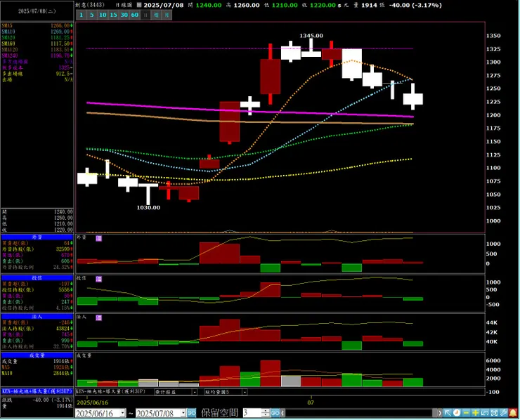The image size is (520, 420).
Task: Click the SMA5 row in legend
Action: click(37, 25)
